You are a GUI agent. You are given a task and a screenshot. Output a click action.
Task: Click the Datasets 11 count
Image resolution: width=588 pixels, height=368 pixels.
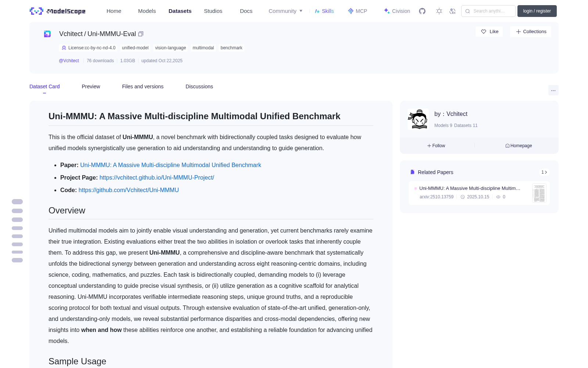tap(466, 125)
